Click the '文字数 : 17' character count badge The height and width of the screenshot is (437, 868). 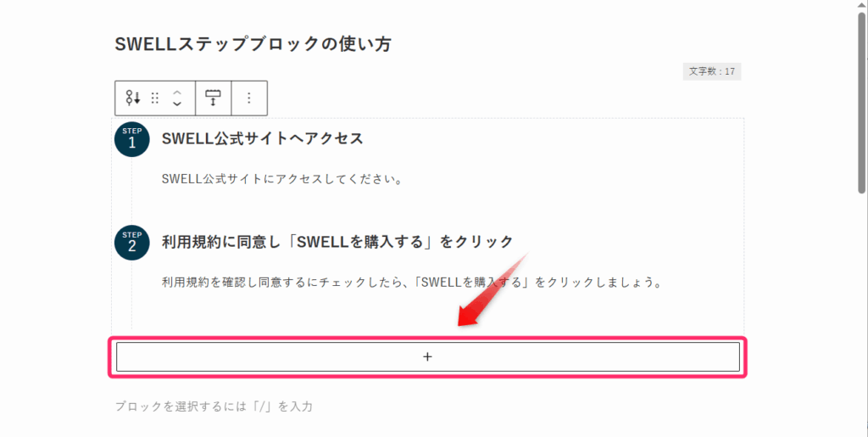pos(712,71)
